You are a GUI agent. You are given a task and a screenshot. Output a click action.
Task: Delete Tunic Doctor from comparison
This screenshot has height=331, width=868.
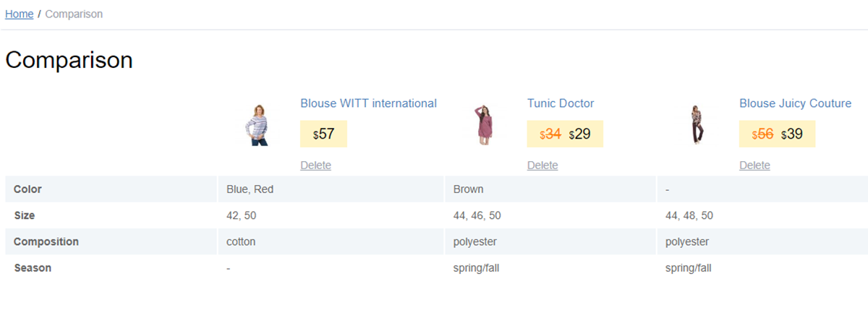coord(542,165)
